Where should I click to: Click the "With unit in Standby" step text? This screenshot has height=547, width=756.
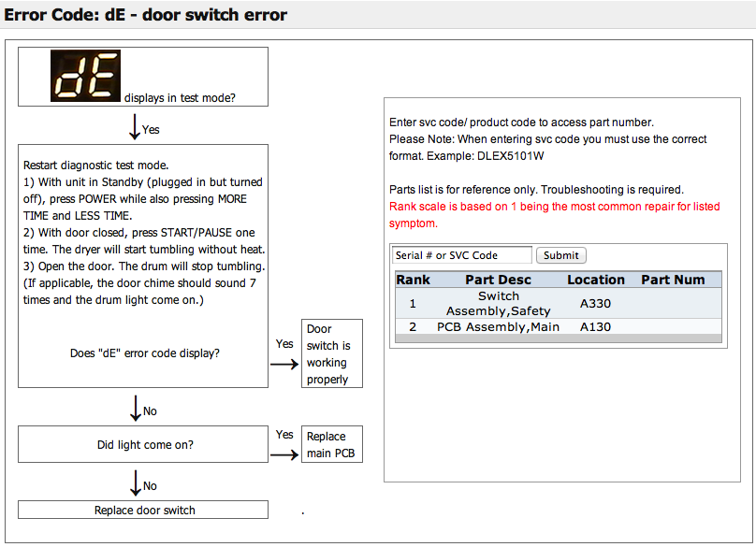click(143, 199)
